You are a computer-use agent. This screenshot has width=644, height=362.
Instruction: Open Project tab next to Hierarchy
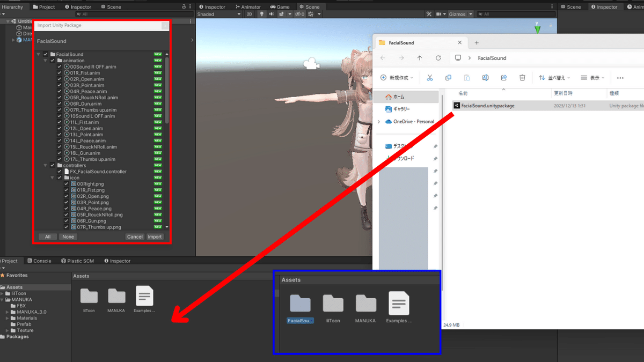pyautogui.click(x=43, y=7)
